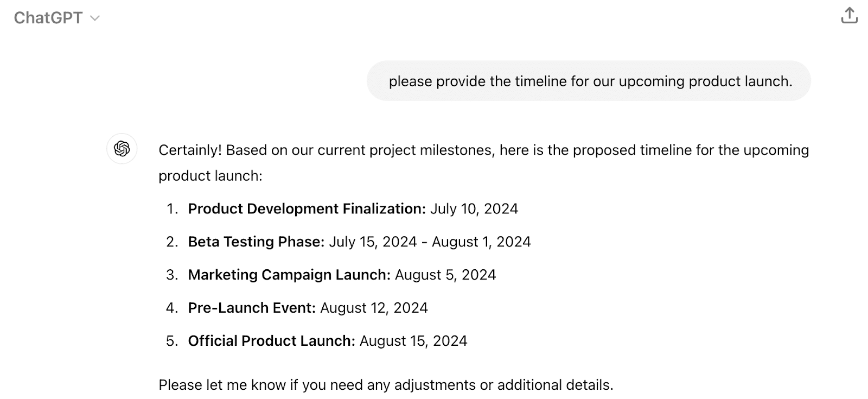The width and height of the screenshot is (868, 399).
Task: Click the date 'August 12, 2024'
Action: point(374,308)
